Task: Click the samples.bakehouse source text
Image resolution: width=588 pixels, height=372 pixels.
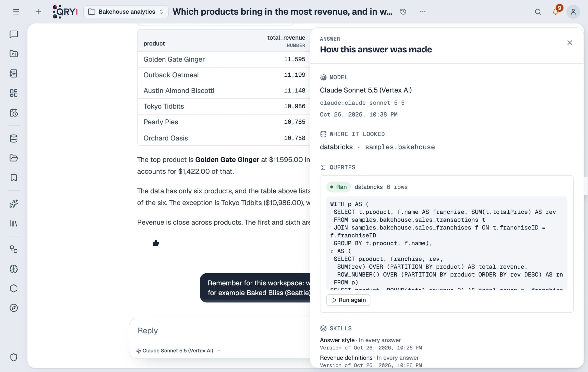Action: tap(400, 147)
